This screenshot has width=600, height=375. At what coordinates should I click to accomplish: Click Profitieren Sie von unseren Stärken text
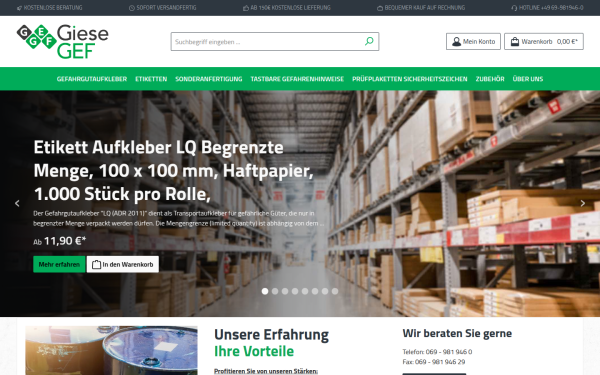click(x=266, y=371)
